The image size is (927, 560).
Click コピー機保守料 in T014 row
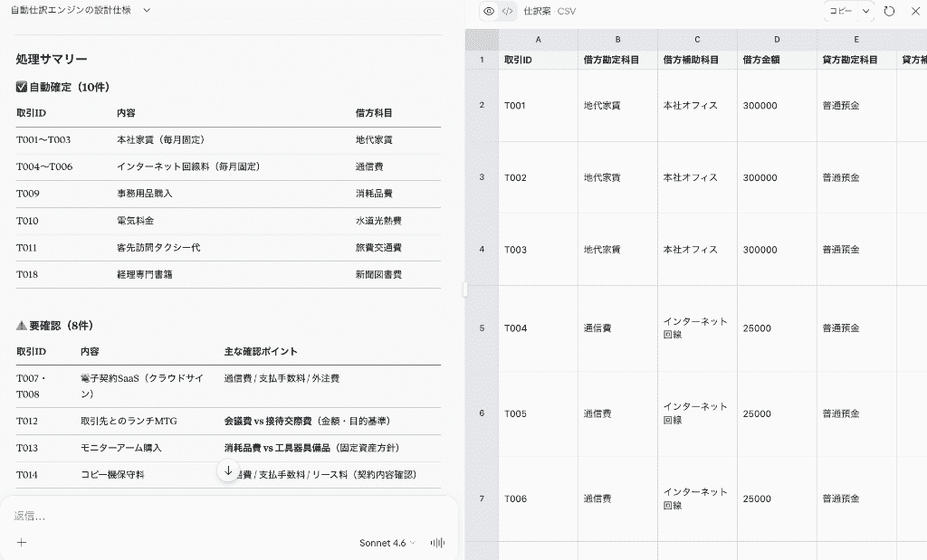point(112,474)
